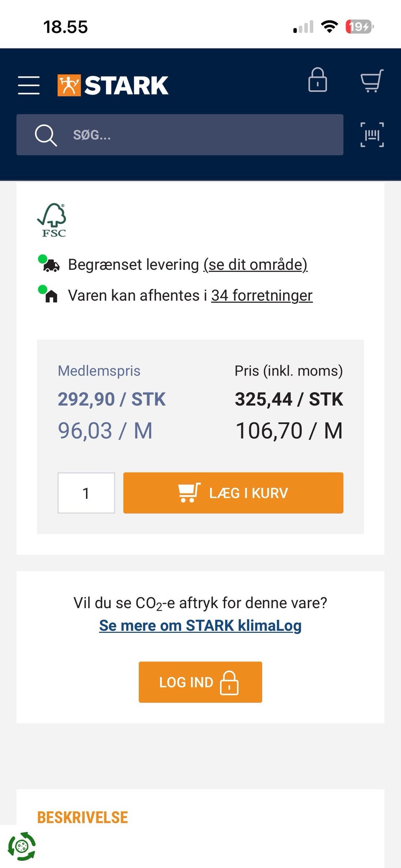Screen dimensions: 401x868
Task: Open the "se dit område" delivery link
Action: 255,265
